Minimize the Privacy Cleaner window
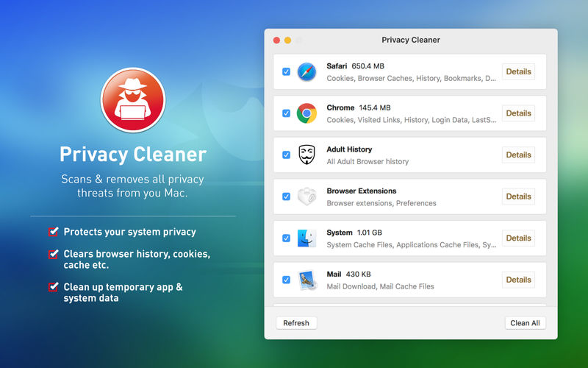Viewport: 588px width, 368px height. point(287,40)
